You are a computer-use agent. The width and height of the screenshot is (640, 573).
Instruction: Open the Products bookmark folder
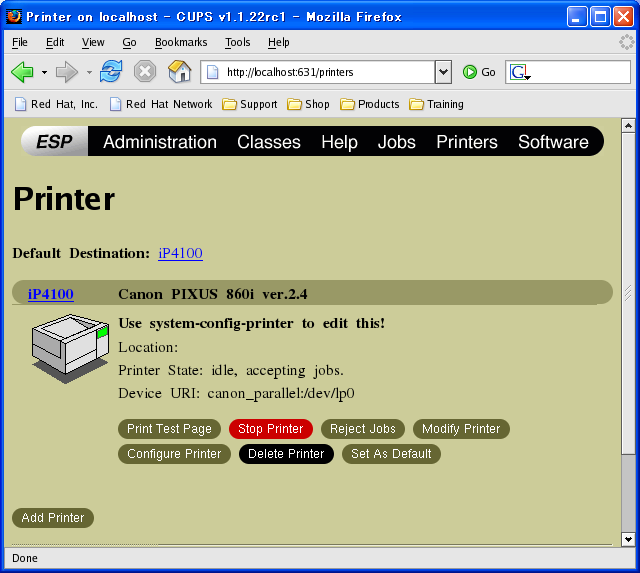(369, 104)
